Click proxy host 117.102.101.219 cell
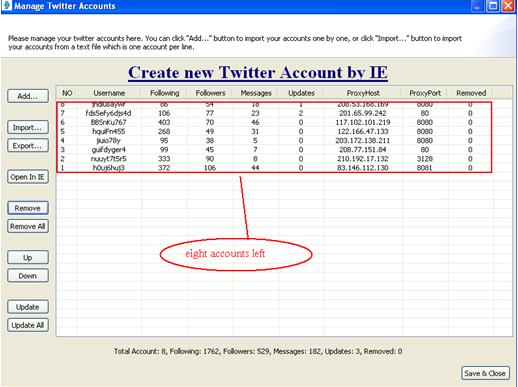Image resolution: width=518 pixels, height=387 pixels. (363, 122)
